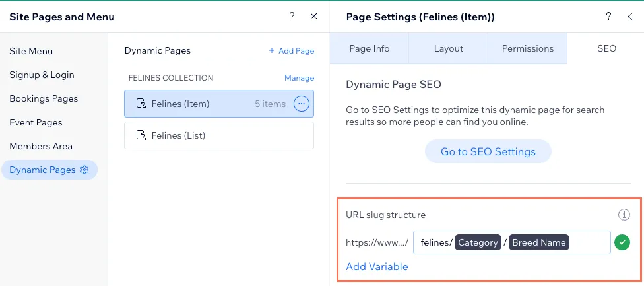Switch to the Page Info tab
The width and height of the screenshot is (644, 286).
tap(369, 48)
